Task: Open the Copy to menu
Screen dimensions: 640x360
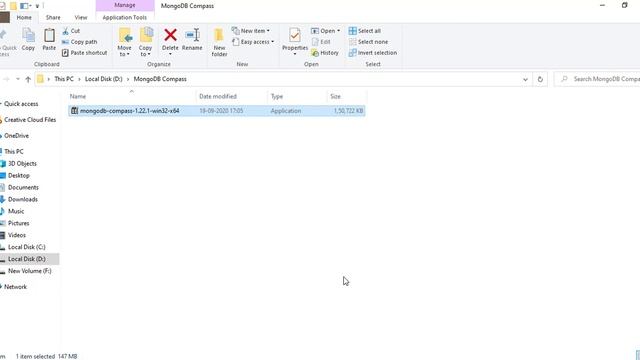Action: (x=145, y=42)
